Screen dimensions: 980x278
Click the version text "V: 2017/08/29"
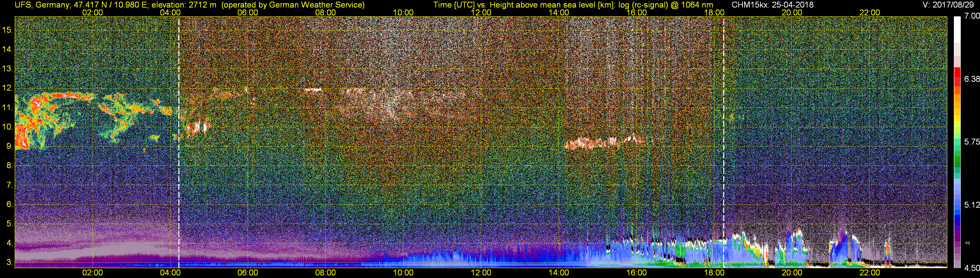pyautogui.click(x=948, y=5)
